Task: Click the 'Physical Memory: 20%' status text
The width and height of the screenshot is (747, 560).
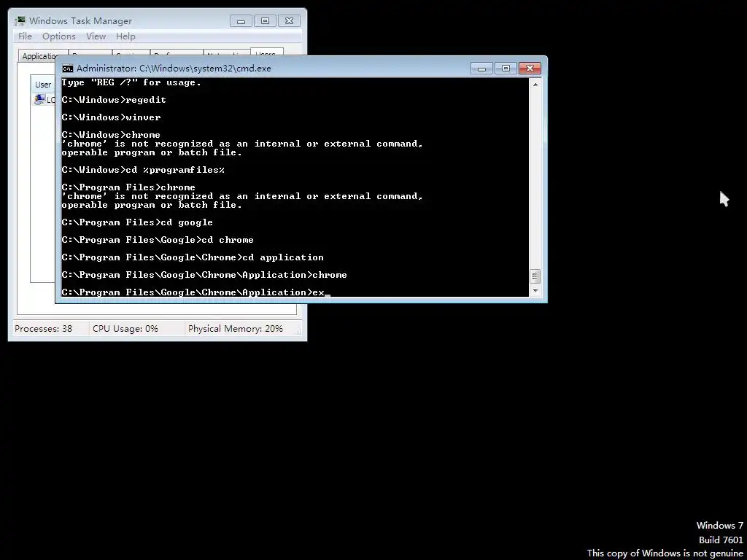Action: coord(236,329)
